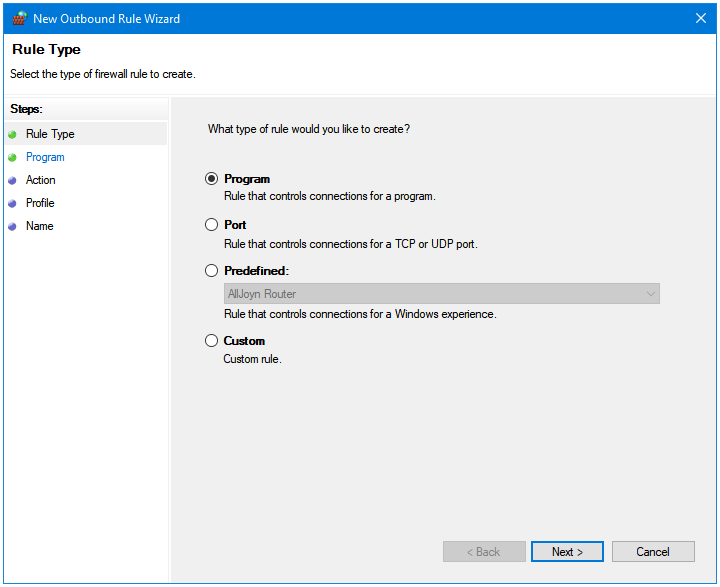Open the Action step in Steps list

tap(41, 180)
